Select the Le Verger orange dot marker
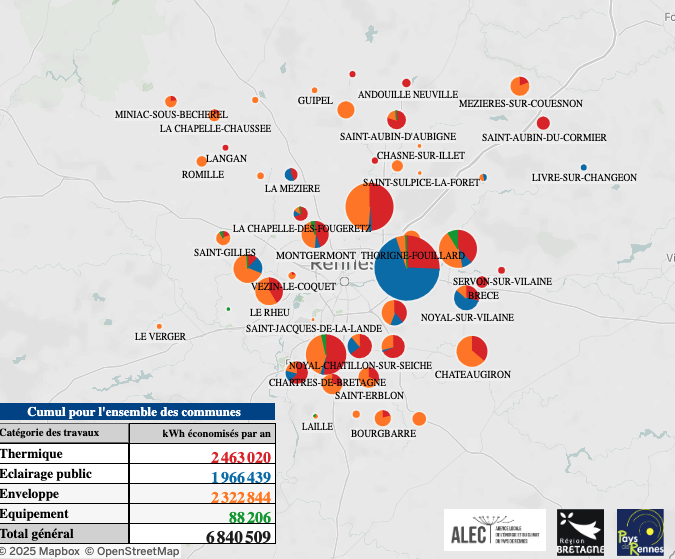Viewport: 675px width, 559px height. pyautogui.click(x=159, y=326)
